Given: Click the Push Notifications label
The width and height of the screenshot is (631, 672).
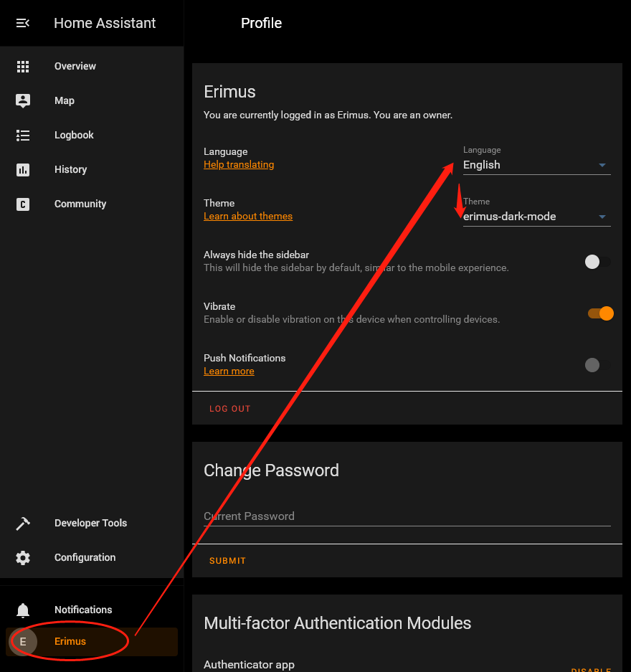Looking at the screenshot, I should click(245, 359).
